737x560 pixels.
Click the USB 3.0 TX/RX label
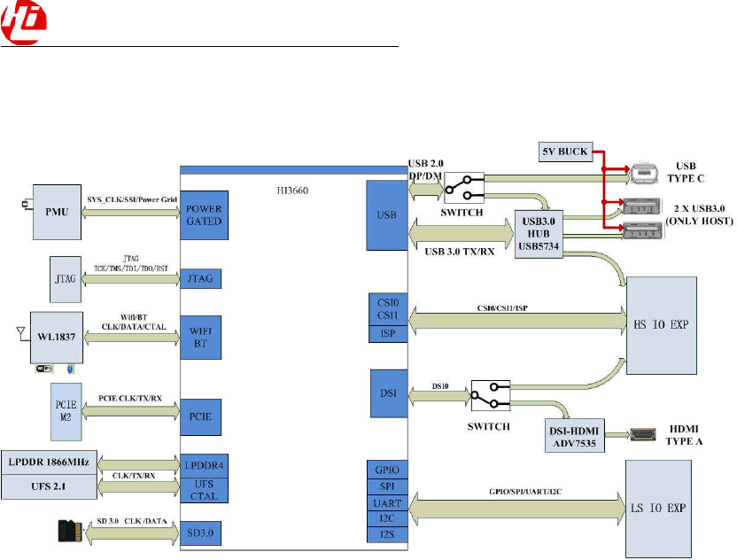click(x=460, y=252)
